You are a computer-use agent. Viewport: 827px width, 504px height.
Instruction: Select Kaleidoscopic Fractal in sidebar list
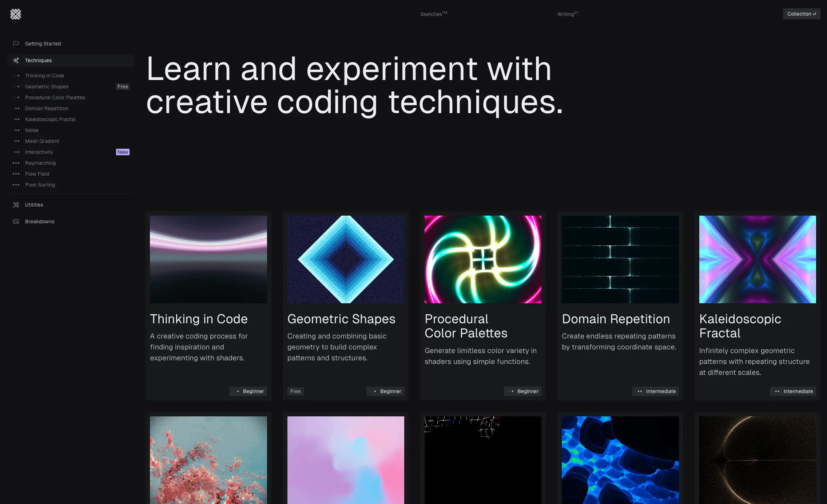click(x=50, y=119)
